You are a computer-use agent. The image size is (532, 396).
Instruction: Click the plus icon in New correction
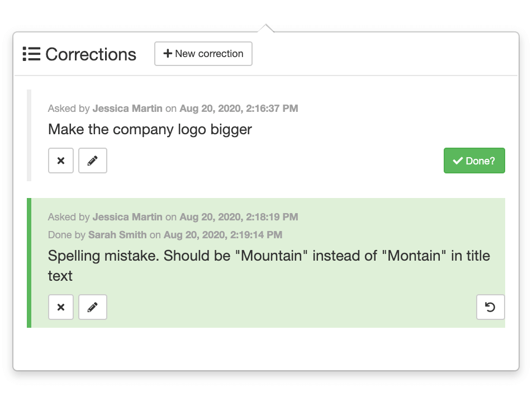click(x=167, y=54)
